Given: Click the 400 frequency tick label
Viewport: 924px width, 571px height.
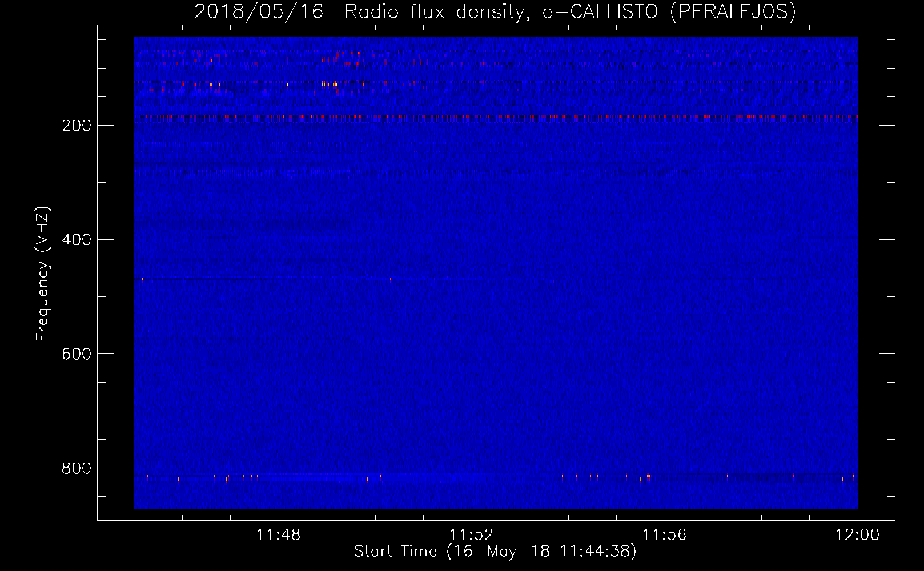Looking at the screenshot, I should (x=76, y=240).
